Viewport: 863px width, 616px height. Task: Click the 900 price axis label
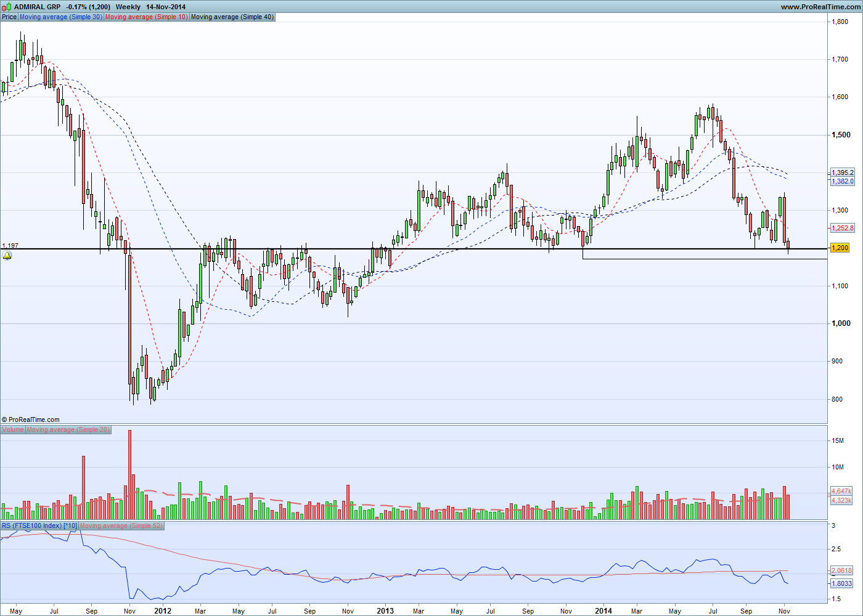pos(837,361)
